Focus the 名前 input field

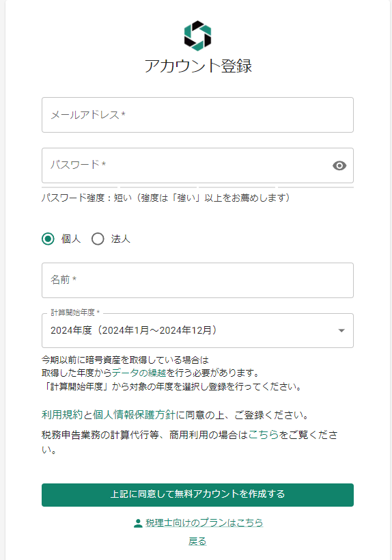(x=197, y=280)
